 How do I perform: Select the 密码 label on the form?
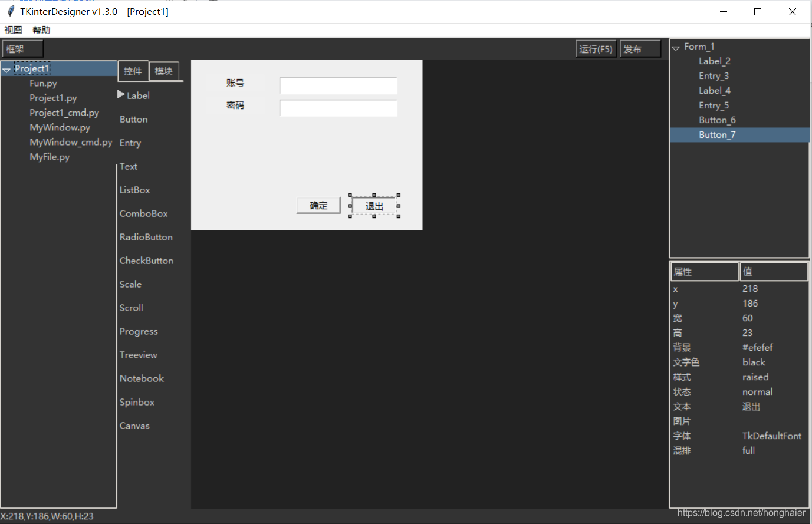coord(235,105)
